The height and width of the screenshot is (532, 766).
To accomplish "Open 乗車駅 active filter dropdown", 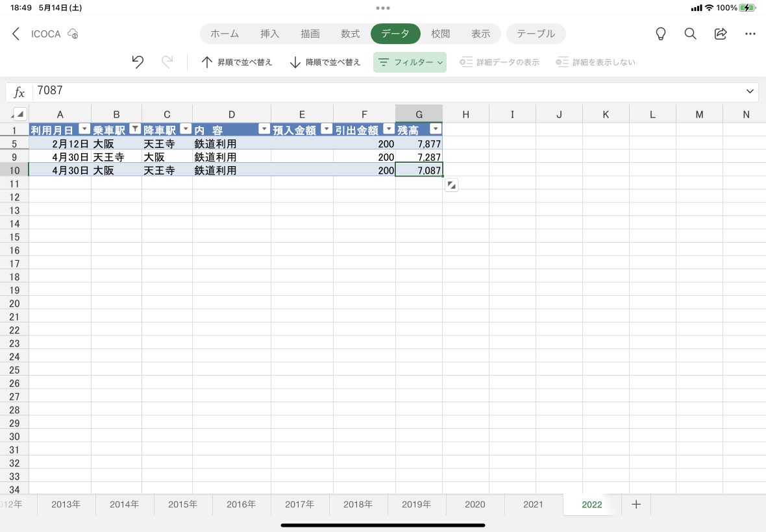I will pos(135,129).
